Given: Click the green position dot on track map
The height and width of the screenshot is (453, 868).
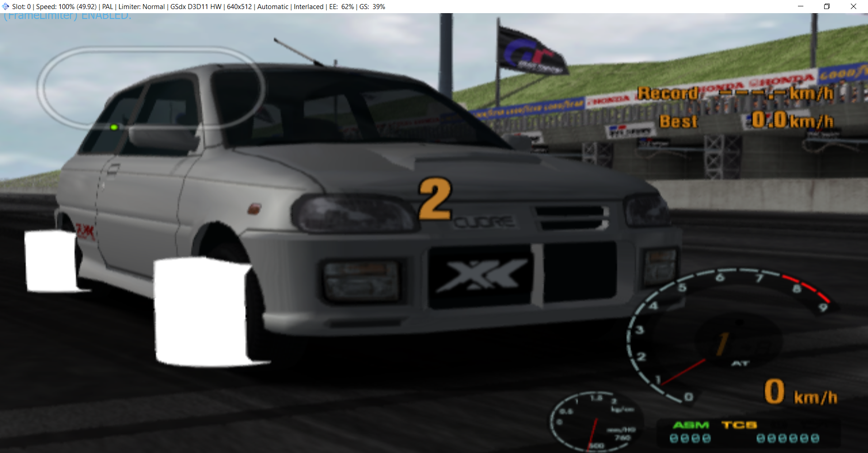Looking at the screenshot, I should click(114, 127).
